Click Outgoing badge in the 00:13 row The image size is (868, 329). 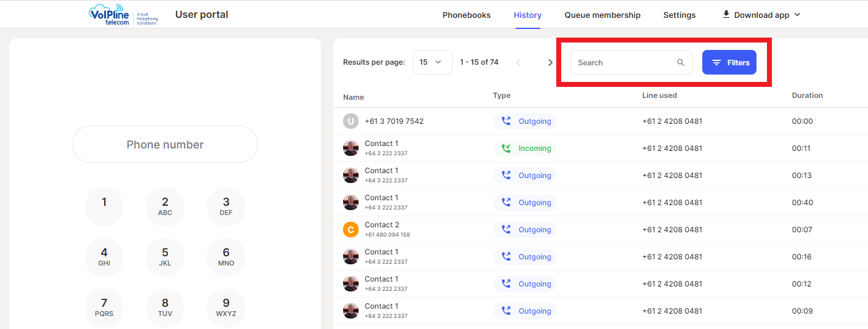[525, 176]
